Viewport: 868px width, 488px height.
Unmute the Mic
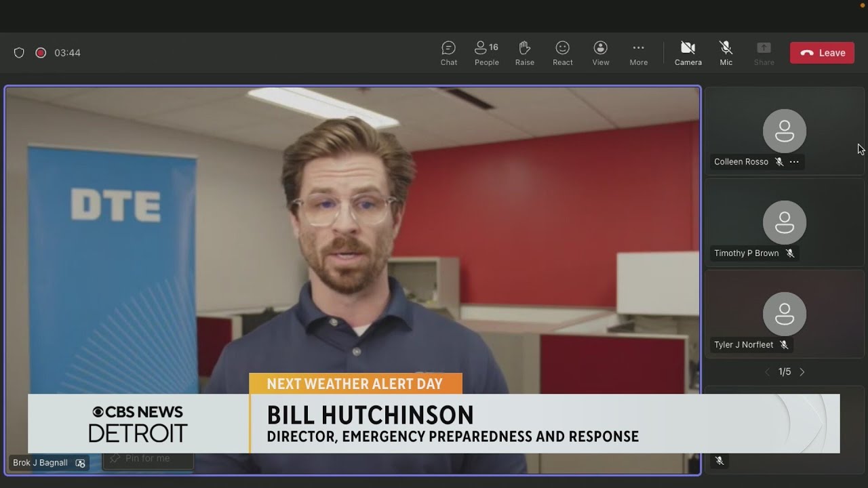click(726, 53)
